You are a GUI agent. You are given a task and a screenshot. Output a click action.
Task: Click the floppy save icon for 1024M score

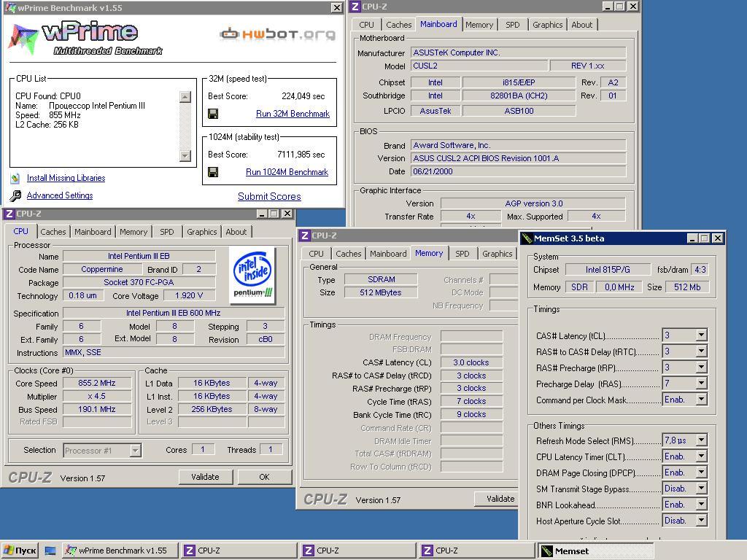tap(213, 172)
